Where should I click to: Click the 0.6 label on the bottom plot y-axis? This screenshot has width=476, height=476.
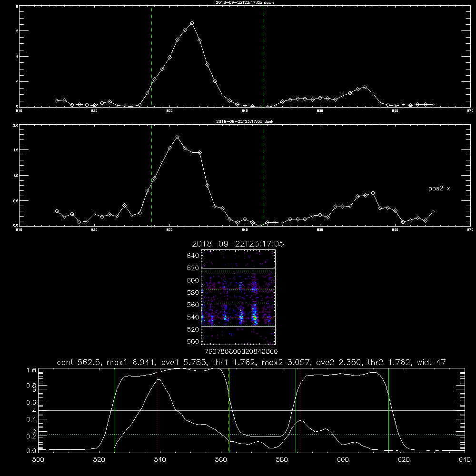[31, 402]
